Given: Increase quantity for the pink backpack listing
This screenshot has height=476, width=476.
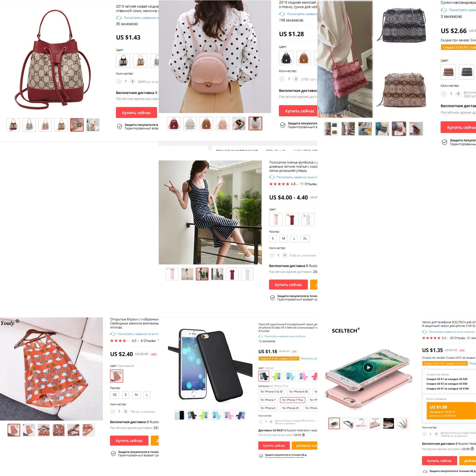Looking at the screenshot, I should 296,79.
